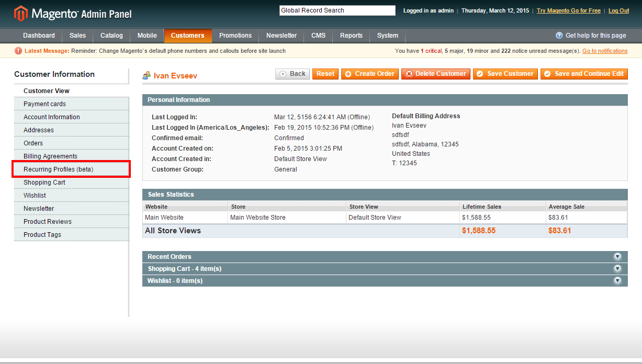The image size is (642, 364).
Task: Click the help question mark icon
Action: tap(559, 36)
